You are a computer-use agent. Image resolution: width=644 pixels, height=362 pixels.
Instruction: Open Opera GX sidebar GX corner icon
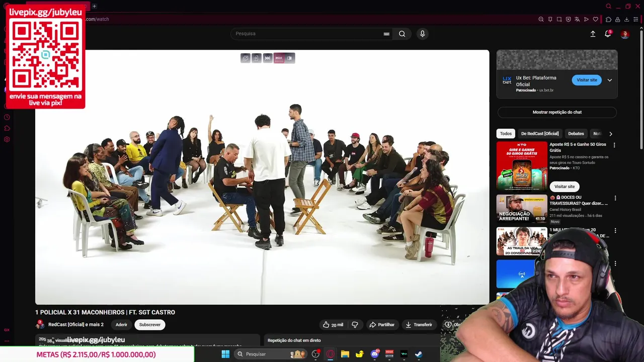[7, 330]
